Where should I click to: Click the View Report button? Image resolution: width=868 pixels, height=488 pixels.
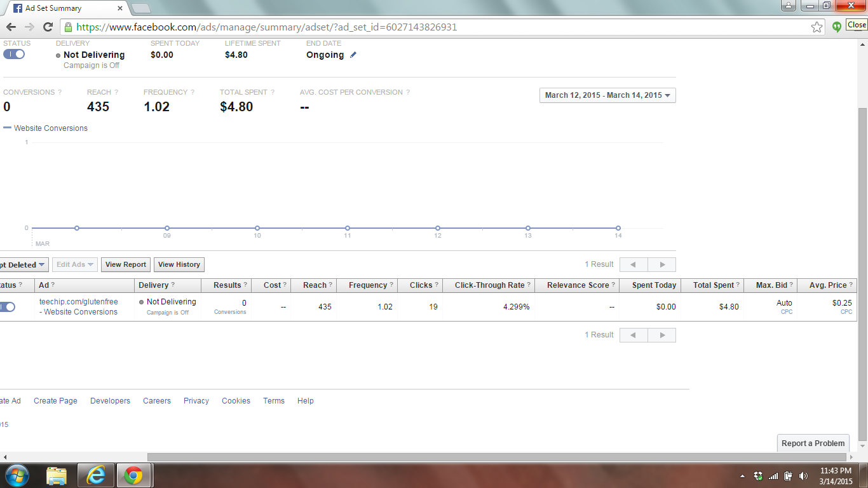tap(126, 265)
